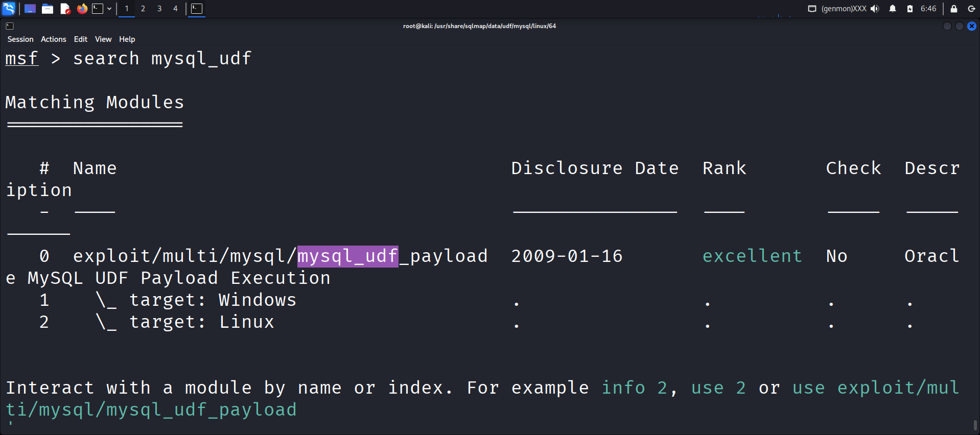Maximize the terminal window
980x435 pixels.
click(960, 26)
